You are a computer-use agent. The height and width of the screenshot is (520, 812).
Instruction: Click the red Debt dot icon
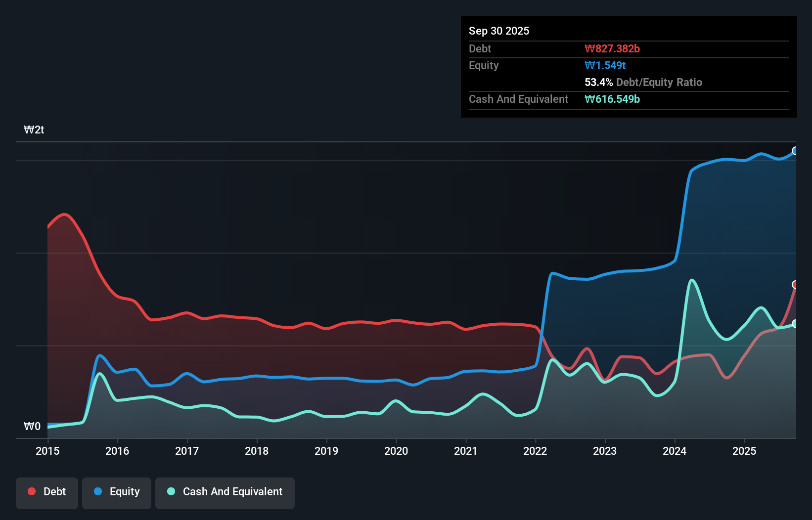(x=31, y=491)
